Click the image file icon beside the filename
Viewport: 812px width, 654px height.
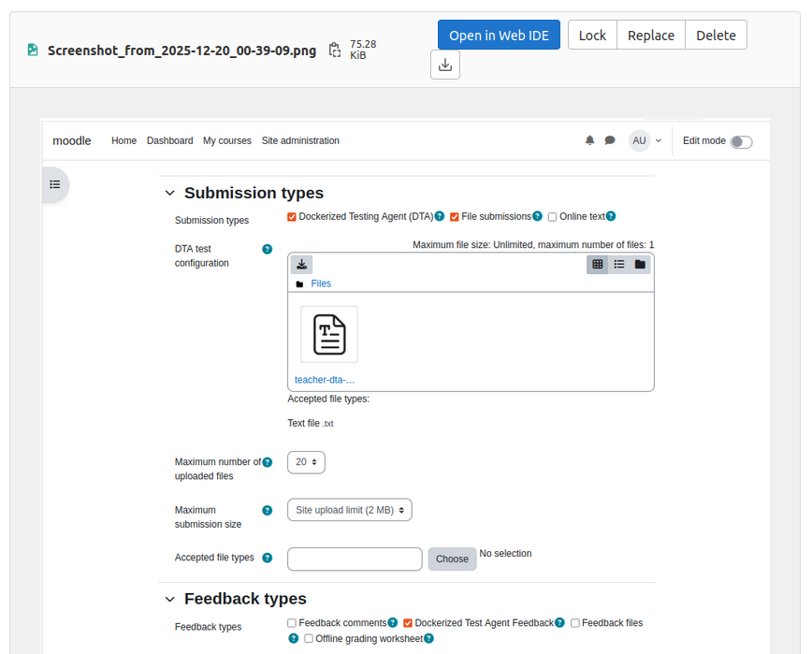pos(33,51)
